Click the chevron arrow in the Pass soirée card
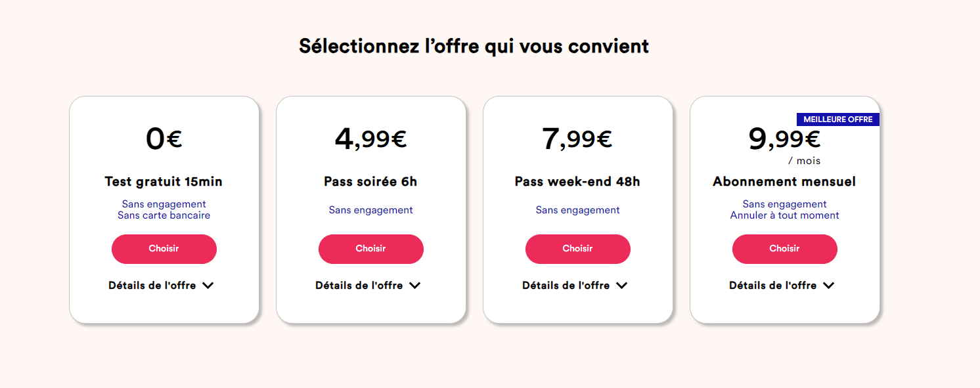Image resolution: width=980 pixels, height=388 pixels. click(x=415, y=286)
